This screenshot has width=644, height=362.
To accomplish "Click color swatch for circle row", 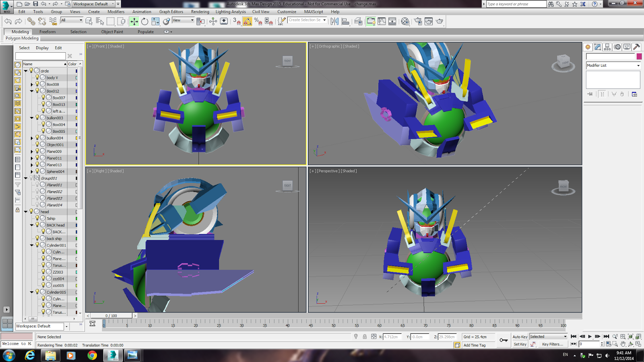I will click(76, 71).
